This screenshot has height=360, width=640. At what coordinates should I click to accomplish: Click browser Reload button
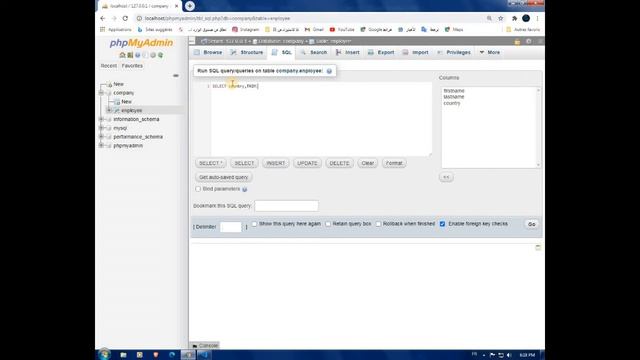click(x=125, y=18)
